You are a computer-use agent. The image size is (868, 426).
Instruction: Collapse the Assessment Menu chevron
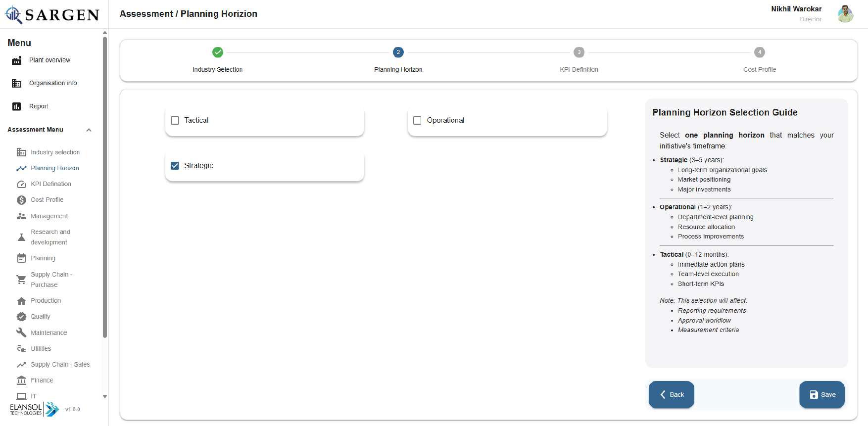pos(89,130)
